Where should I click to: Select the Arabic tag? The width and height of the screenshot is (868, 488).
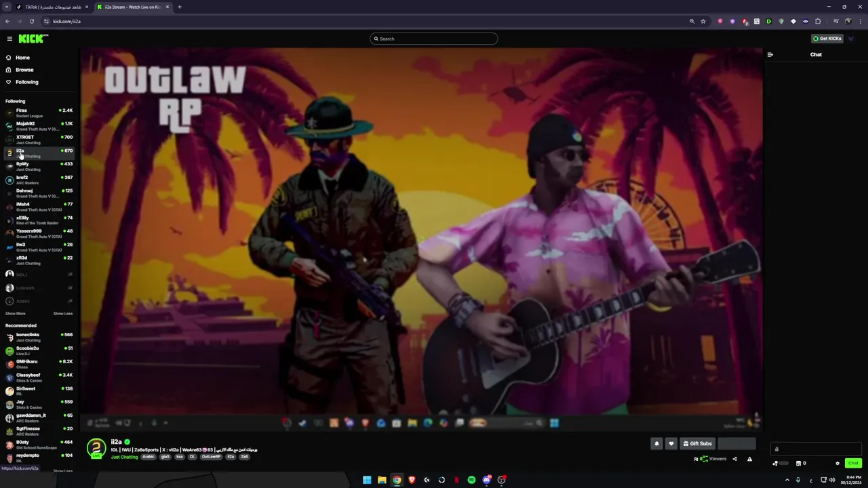tap(149, 457)
